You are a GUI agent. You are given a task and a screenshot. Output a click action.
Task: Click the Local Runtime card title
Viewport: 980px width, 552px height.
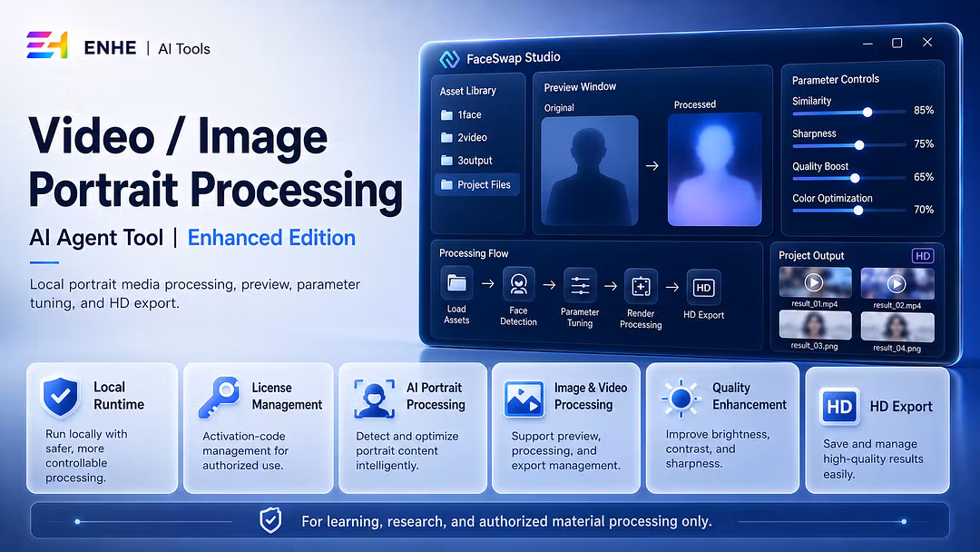[x=119, y=396]
